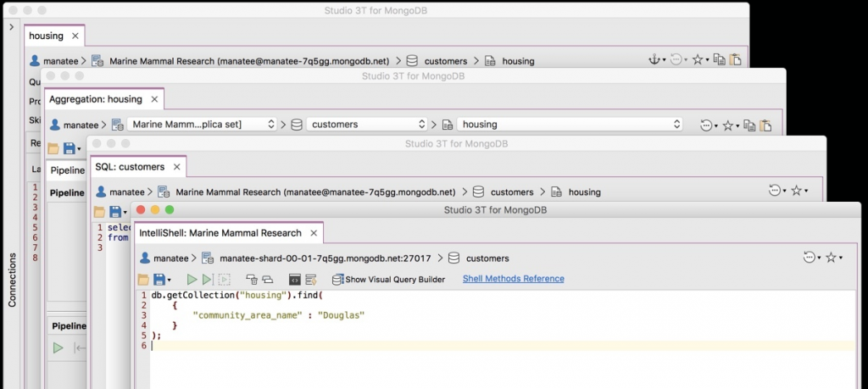Click copy icon in housing window
The height and width of the screenshot is (389, 868).
[719, 60]
